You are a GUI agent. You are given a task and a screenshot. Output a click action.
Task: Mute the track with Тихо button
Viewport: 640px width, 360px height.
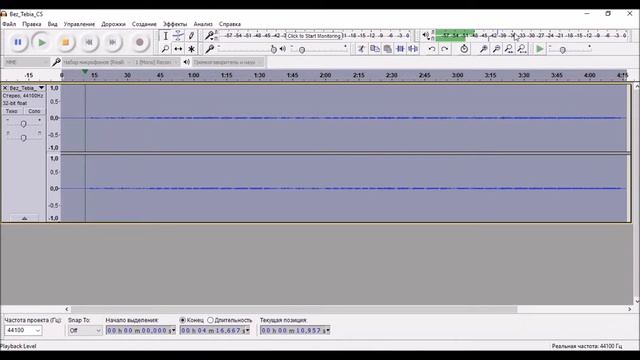click(x=12, y=111)
